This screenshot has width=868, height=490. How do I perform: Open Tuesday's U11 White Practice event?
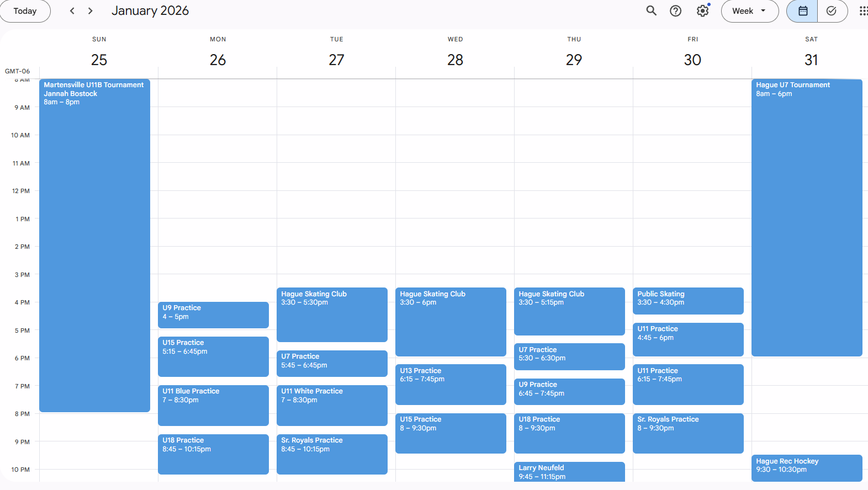(x=332, y=405)
